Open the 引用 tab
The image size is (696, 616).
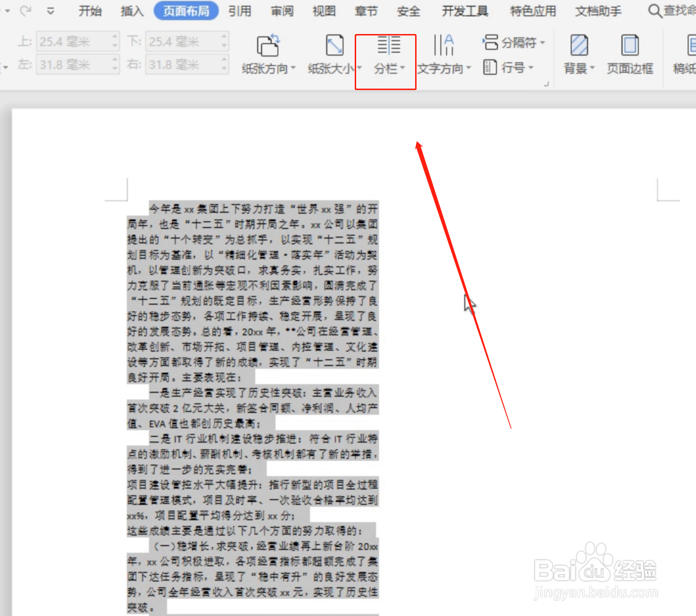pyautogui.click(x=240, y=11)
